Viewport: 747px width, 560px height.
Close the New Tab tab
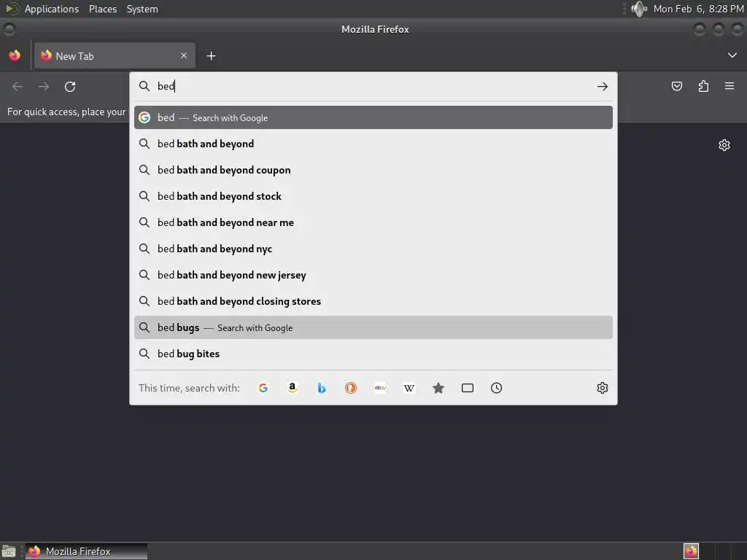coord(184,55)
